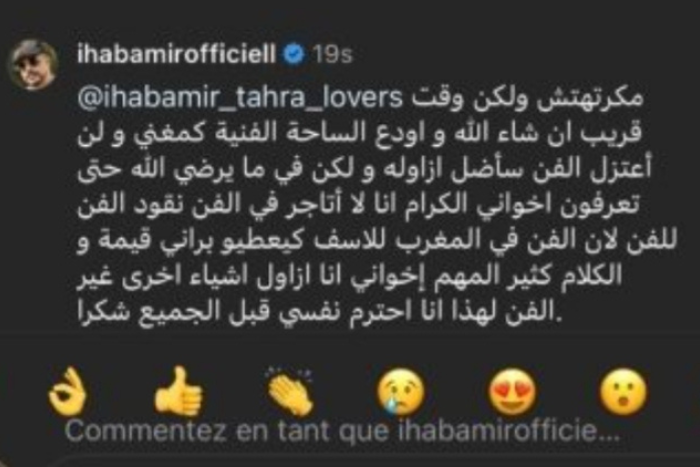
Task: Insert the OK hand emoji
Action: point(67,392)
